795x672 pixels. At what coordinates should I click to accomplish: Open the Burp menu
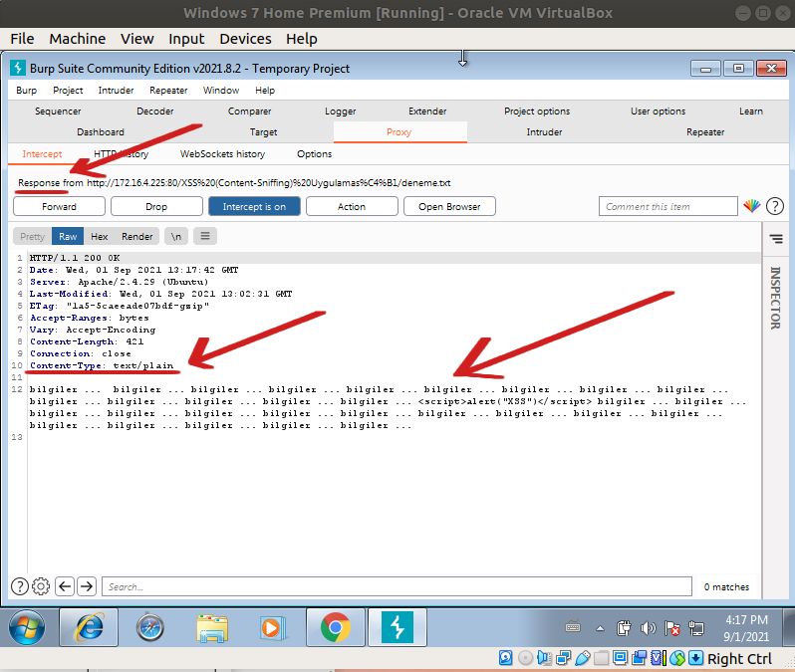[26, 91]
